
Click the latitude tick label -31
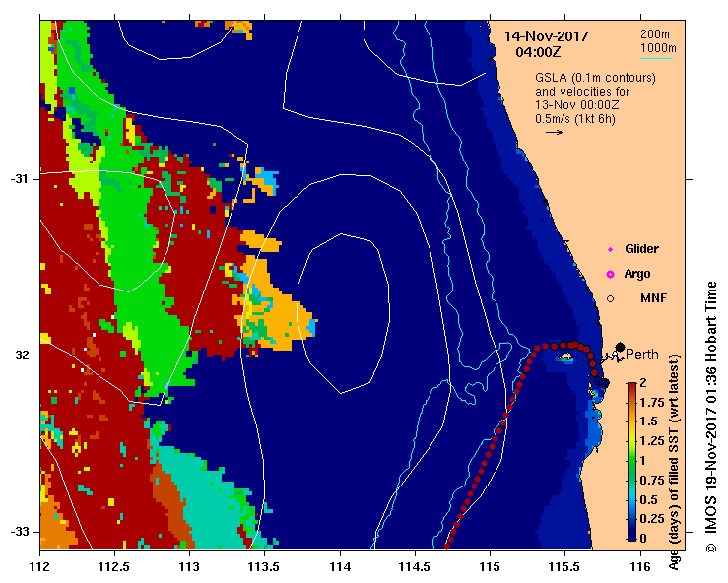[x=19, y=179]
